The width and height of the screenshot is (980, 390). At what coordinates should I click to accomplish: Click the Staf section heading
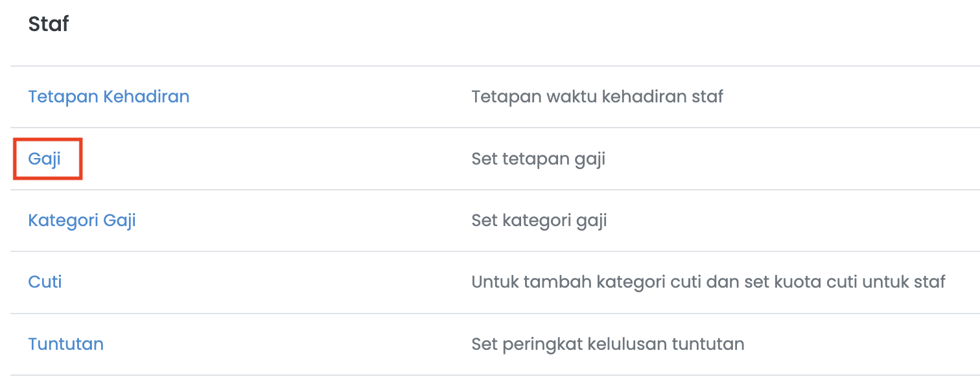49,25
